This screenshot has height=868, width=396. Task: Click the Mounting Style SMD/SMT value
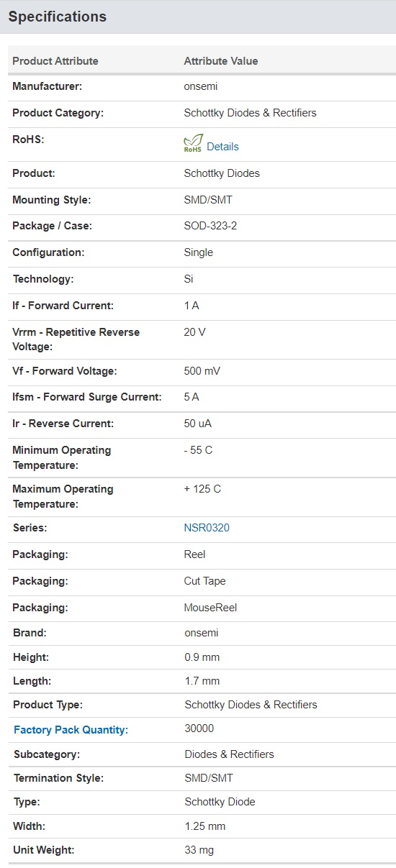pos(208,200)
